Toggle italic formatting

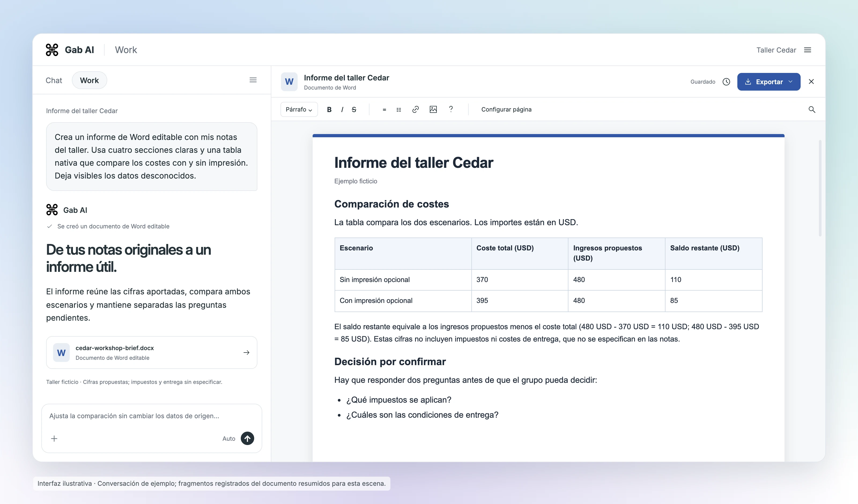click(342, 109)
